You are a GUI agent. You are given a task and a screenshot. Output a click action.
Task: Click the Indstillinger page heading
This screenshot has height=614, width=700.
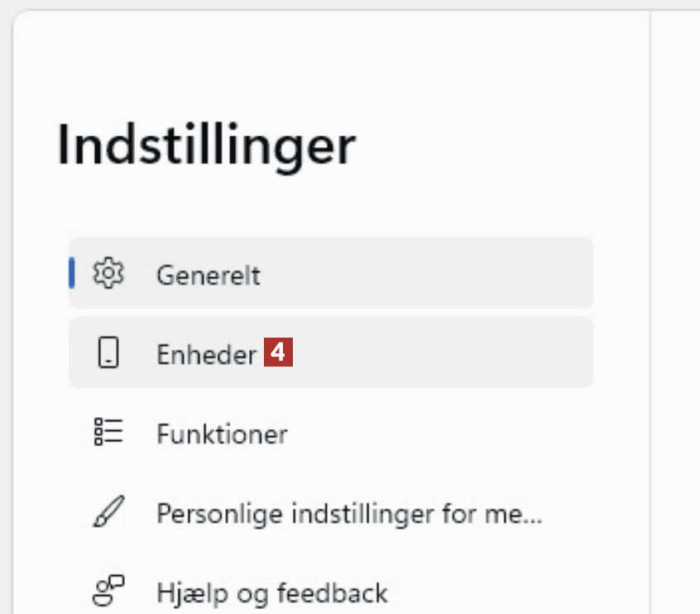coord(206,146)
